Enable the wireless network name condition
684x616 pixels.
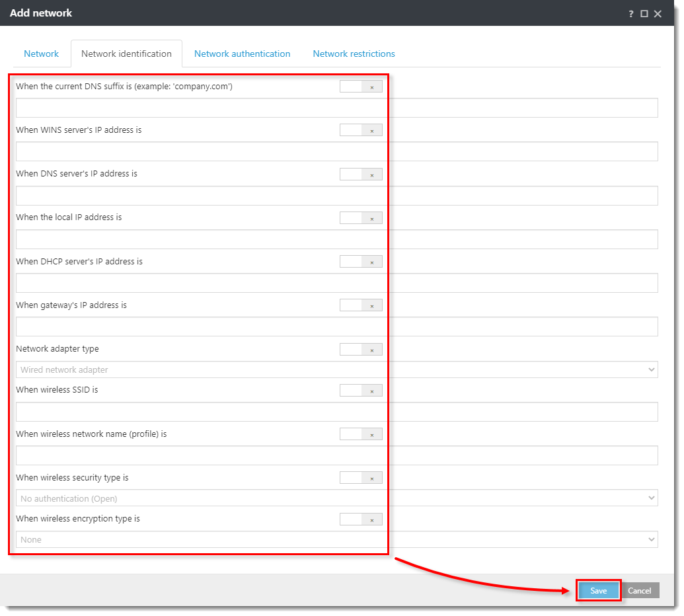[x=361, y=434]
